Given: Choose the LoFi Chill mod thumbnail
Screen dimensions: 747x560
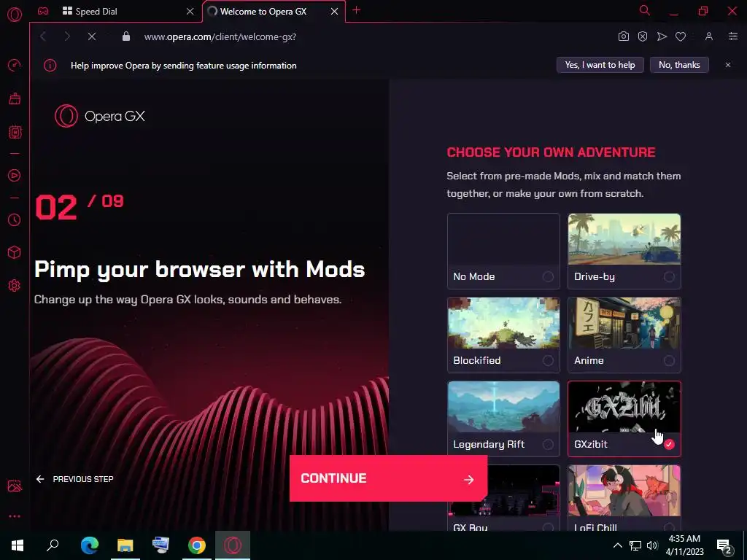Looking at the screenshot, I should click(624, 491).
